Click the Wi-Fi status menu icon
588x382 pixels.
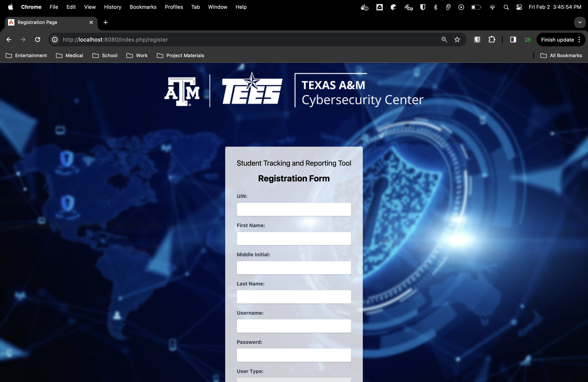[x=492, y=7]
